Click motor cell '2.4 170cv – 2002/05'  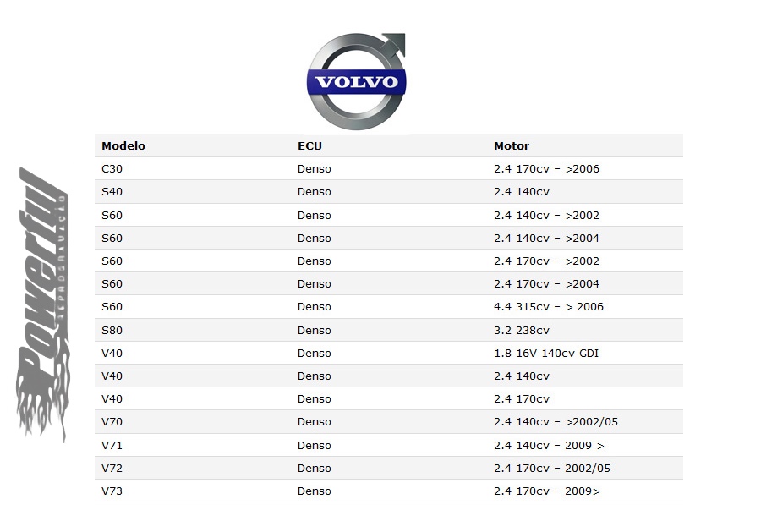(x=552, y=469)
